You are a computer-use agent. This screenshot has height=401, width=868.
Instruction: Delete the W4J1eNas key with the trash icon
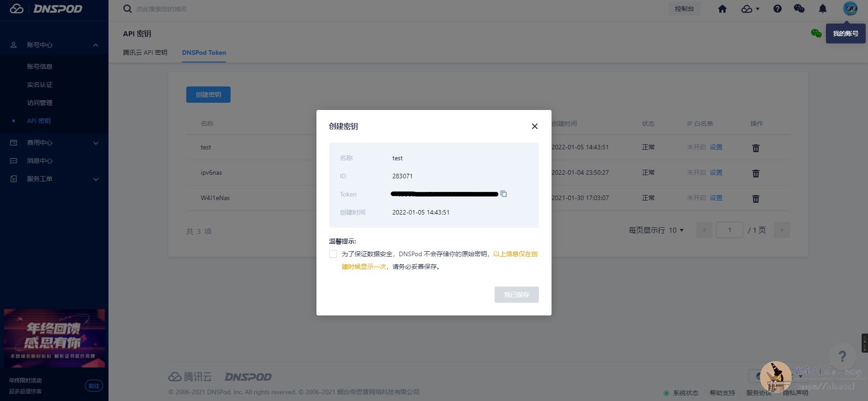point(756,199)
